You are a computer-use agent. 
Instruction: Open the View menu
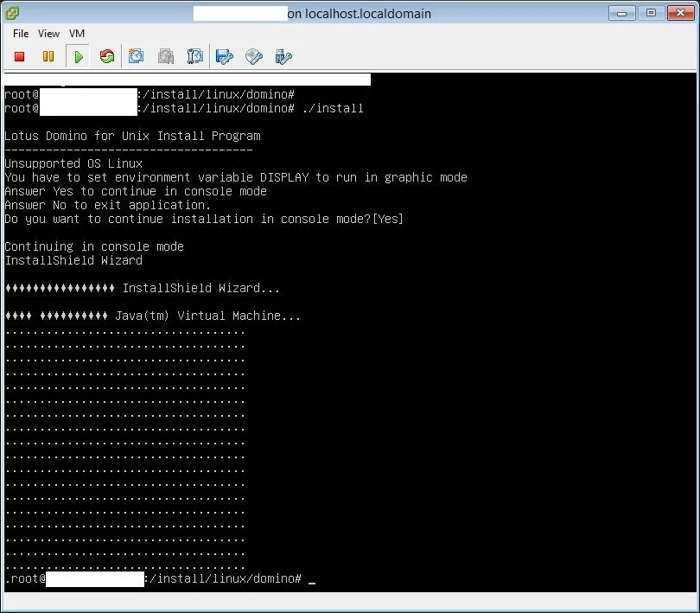(x=49, y=34)
